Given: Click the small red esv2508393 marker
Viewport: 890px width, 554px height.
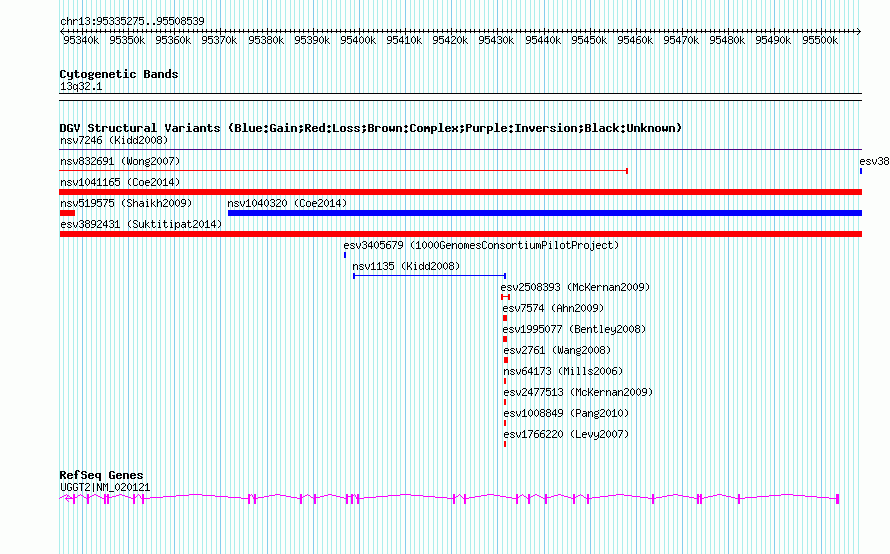Looking at the screenshot, I should 505,297.
